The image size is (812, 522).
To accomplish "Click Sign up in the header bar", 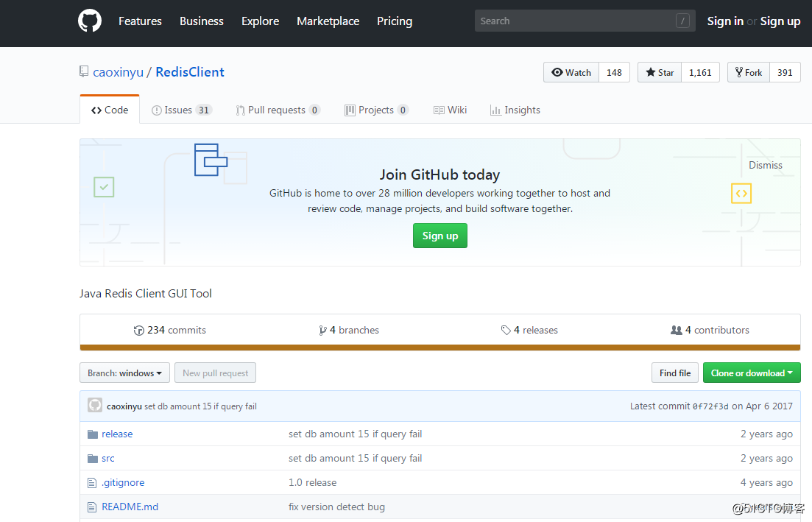I will coord(780,21).
